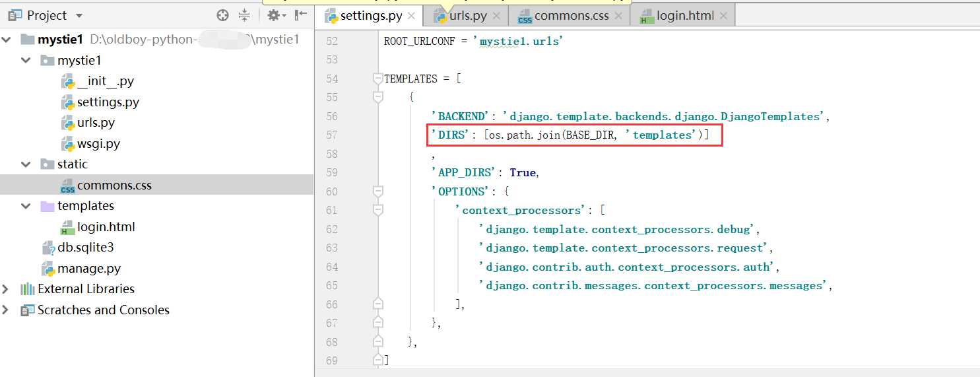Switch to the settings.py editor tab
Screen dimensions: 980x377
(x=368, y=16)
